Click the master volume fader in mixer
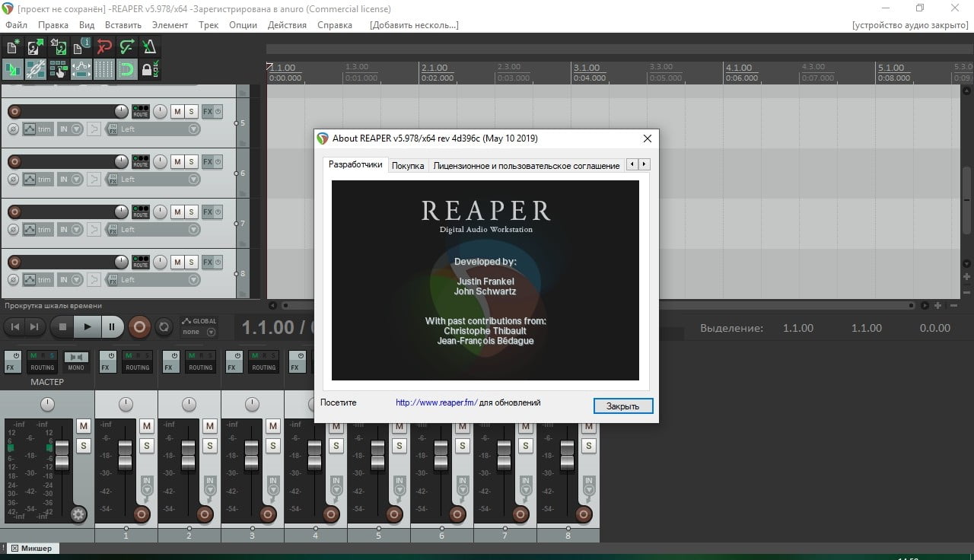 click(x=62, y=454)
